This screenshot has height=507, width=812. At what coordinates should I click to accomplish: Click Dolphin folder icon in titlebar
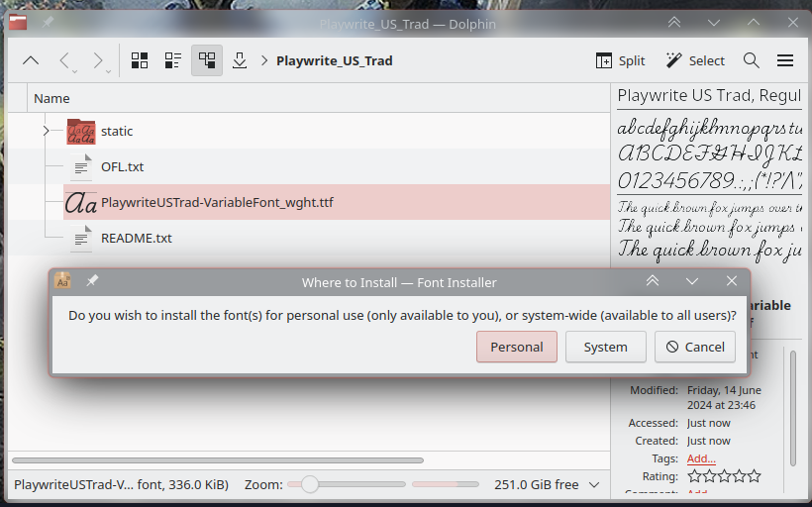pyautogui.click(x=18, y=22)
